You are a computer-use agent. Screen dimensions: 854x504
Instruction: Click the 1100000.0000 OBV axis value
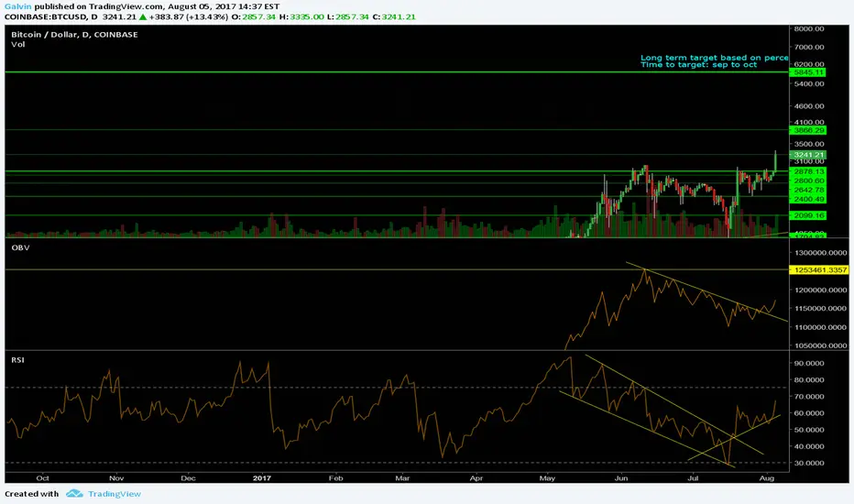(x=821, y=327)
